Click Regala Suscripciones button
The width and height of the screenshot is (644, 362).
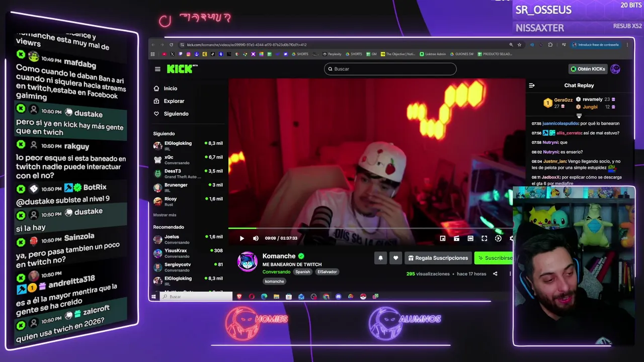coord(438,258)
